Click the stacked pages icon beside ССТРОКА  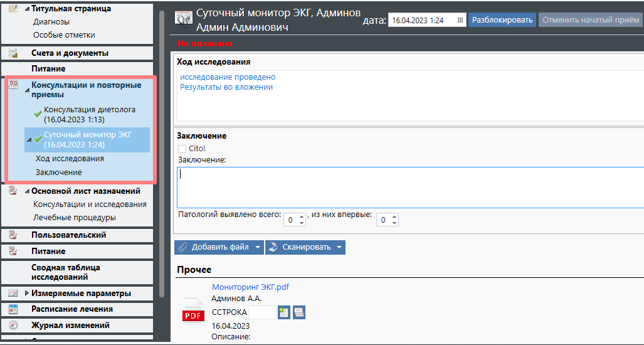[x=299, y=312]
